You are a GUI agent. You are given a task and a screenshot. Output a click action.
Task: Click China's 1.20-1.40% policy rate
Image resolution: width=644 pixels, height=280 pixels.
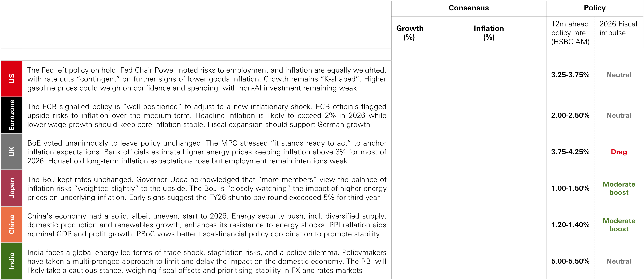(570, 225)
